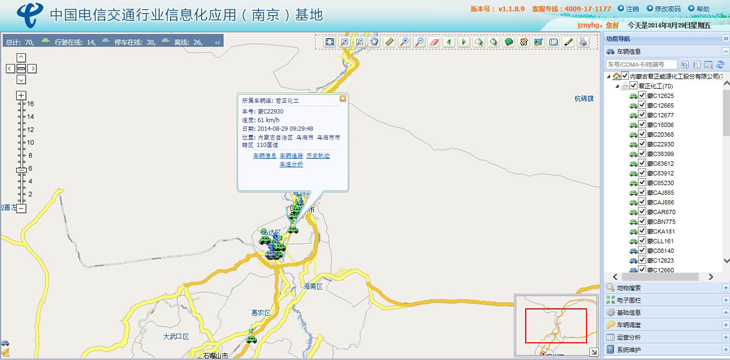730x360 pixels.
Task: Collapse the 君正化工(70) tree node
Action: [618, 86]
